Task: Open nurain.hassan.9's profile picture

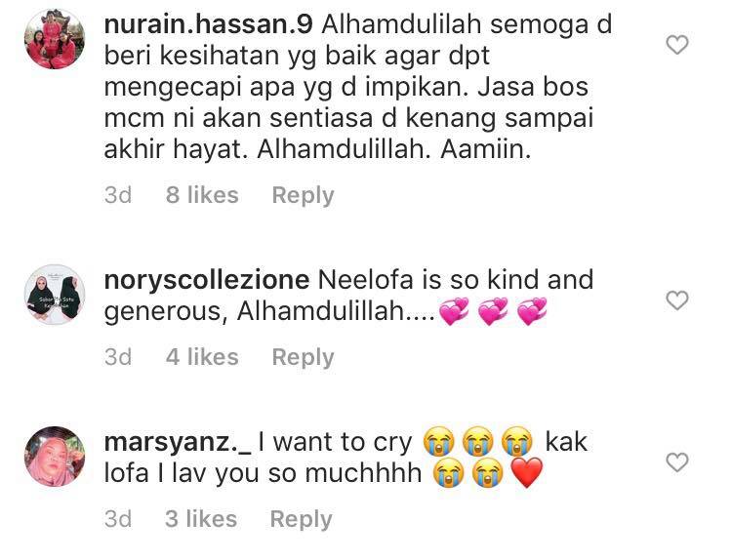Action: [55, 39]
